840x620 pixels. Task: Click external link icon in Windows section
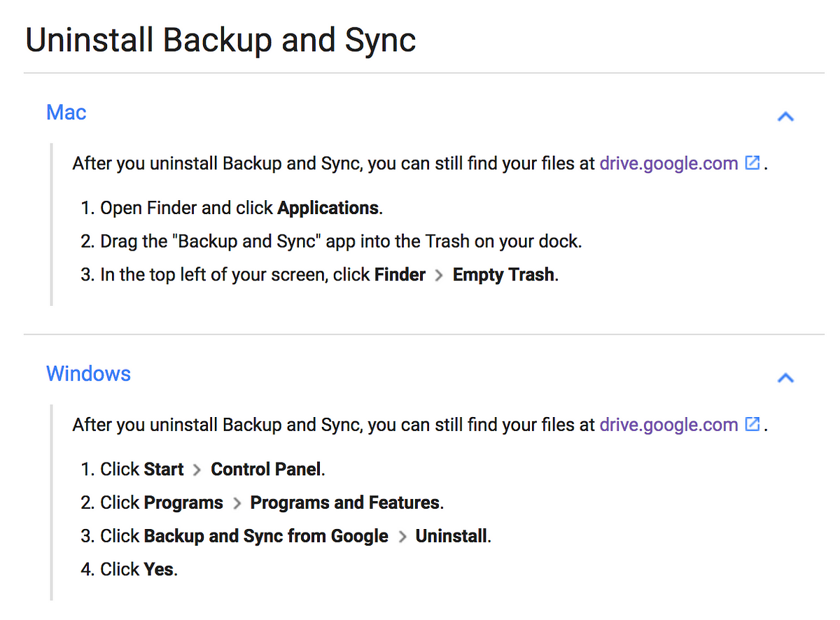click(x=752, y=424)
